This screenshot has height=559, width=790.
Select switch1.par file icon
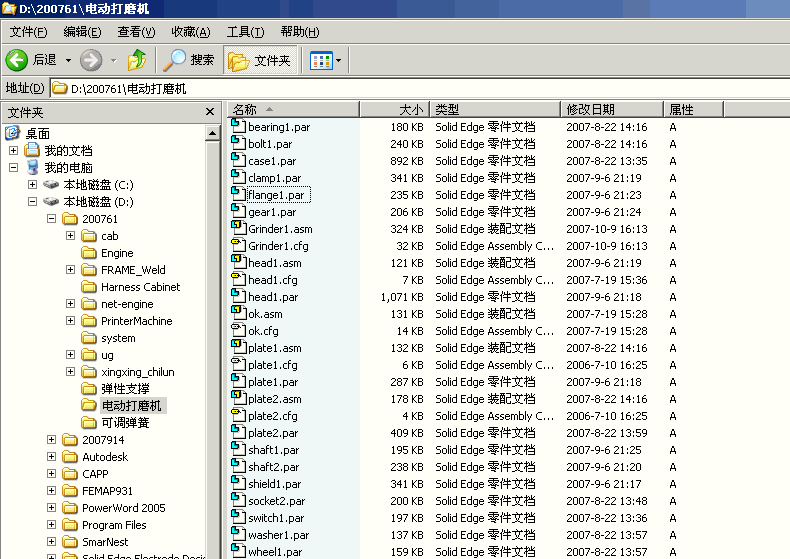pyautogui.click(x=238, y=517)
